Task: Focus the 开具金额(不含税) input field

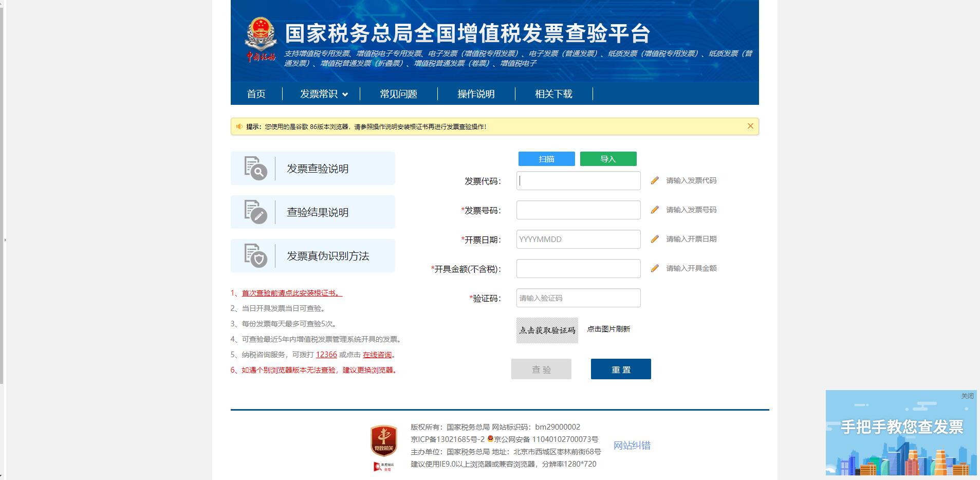Action: click(578, 269)
